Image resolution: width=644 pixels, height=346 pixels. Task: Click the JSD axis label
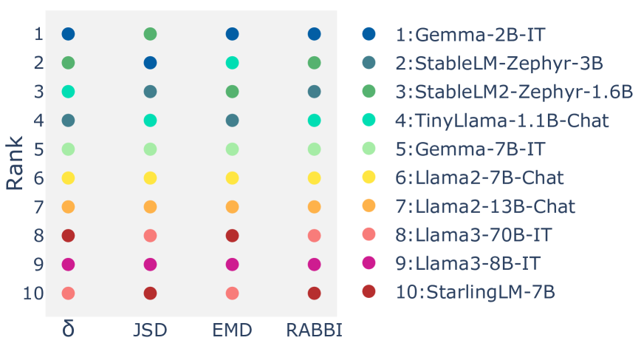click(151, 330)
